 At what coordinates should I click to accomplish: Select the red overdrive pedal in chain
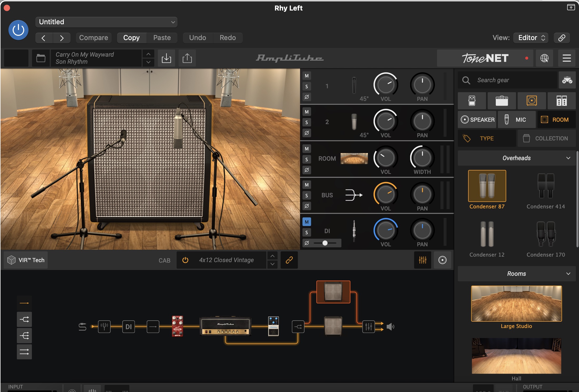(177, 326)
